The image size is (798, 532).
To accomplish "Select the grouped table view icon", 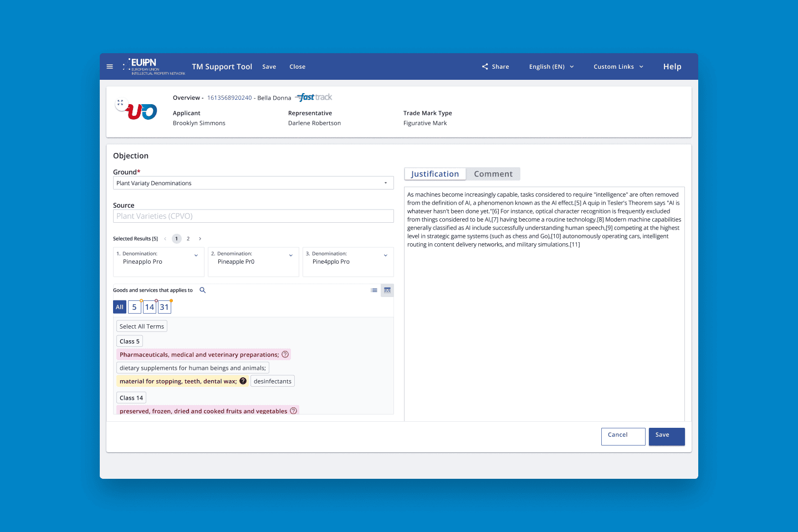I will pyautogui.click(x=387, y=290).
